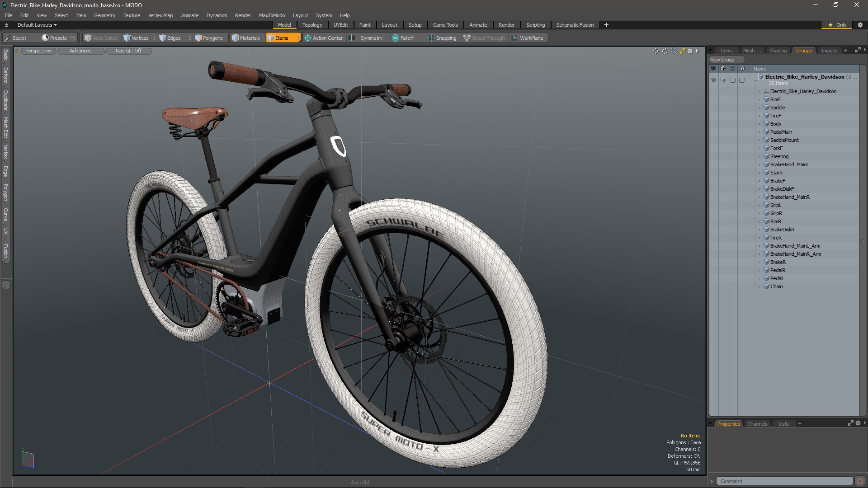This screenshot has height=488, width=868.
Task: Open the MaxToModo menu
Action: pos(272,15)
